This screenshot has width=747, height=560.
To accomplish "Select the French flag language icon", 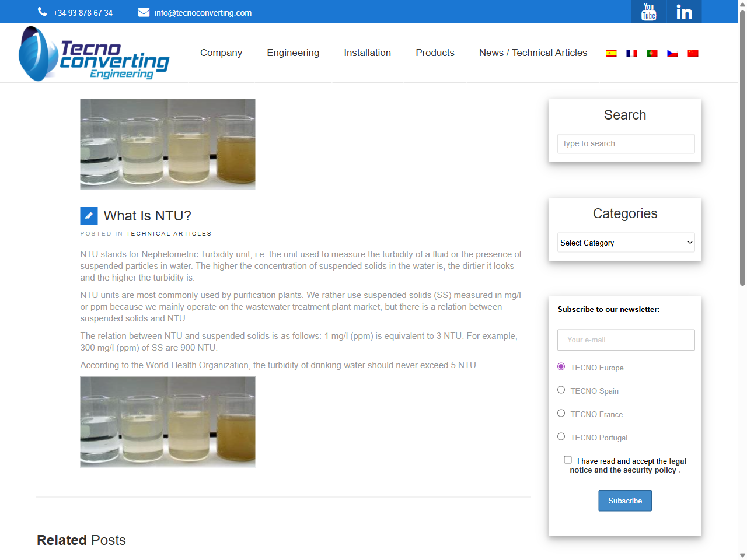I will (x=631, y=52).
